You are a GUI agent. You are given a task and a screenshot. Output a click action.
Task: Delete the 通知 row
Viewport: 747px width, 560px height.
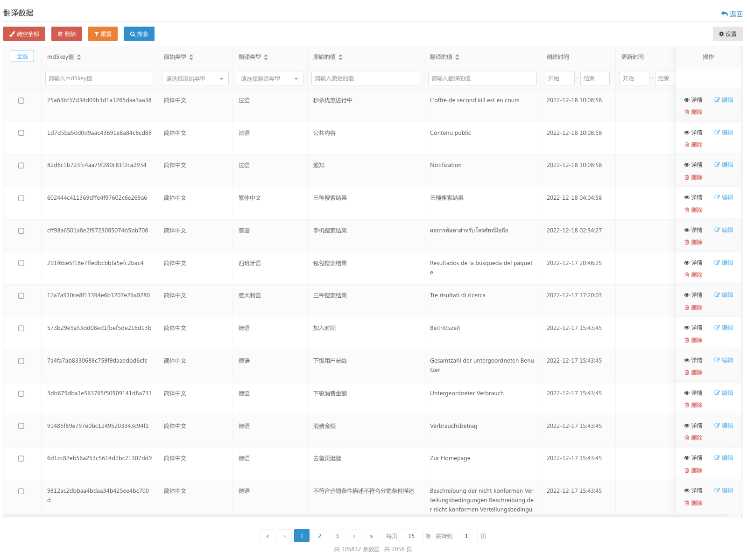pyautogui.click(x=693, y=177)
